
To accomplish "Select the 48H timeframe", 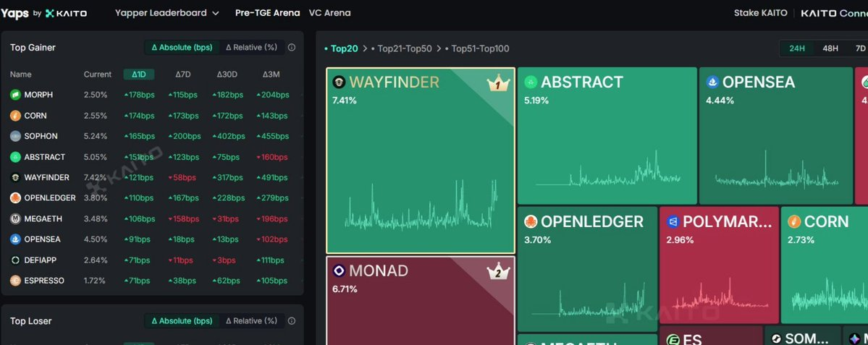I will coord(830,48).
